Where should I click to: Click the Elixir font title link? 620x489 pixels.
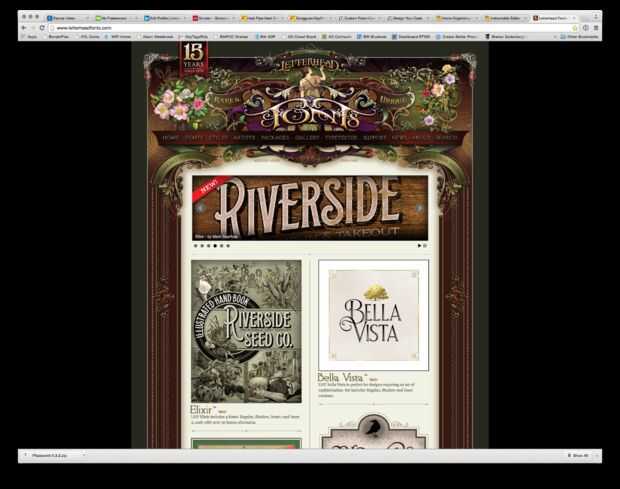(x=203, y=409)
